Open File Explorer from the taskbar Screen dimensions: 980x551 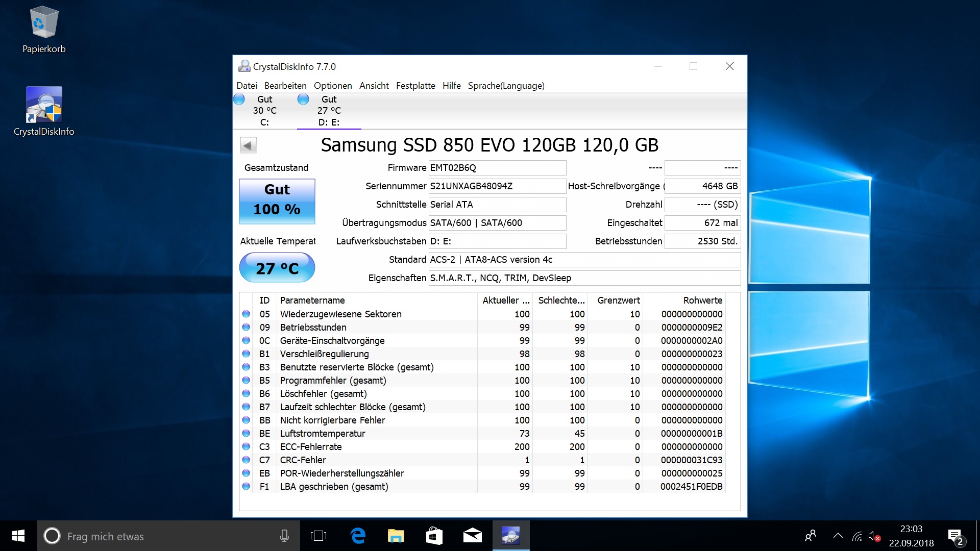(396, 536)
